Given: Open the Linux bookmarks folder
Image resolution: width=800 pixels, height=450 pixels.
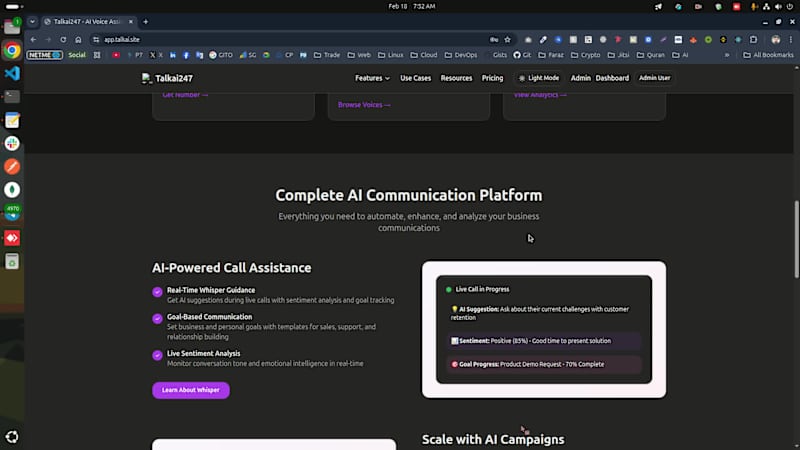Looking at the screenshot, I should pyautogui.click(x=390, y=55).
